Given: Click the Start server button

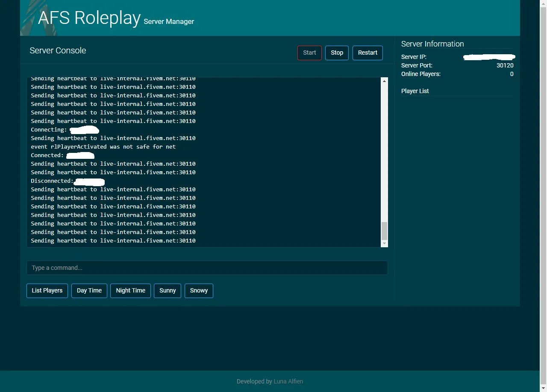Looking at the screenshot, I should [x=309, y=53].
